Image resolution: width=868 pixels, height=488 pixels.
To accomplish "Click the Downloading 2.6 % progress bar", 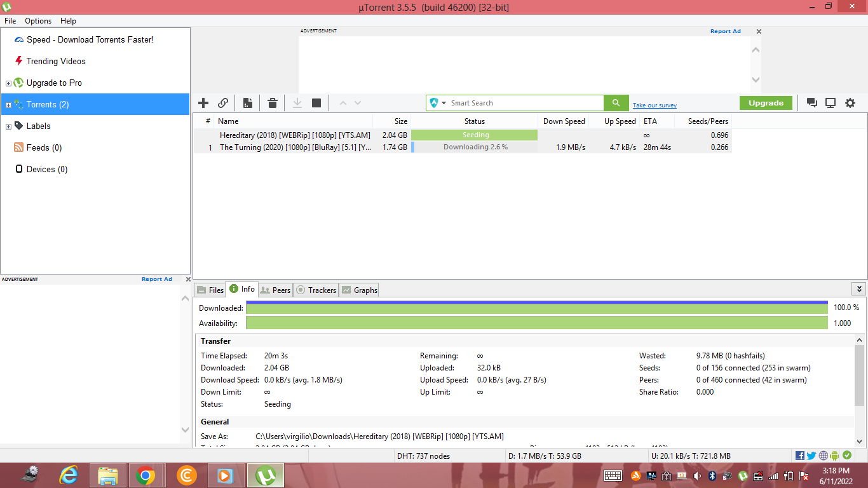I will point(475,147).
